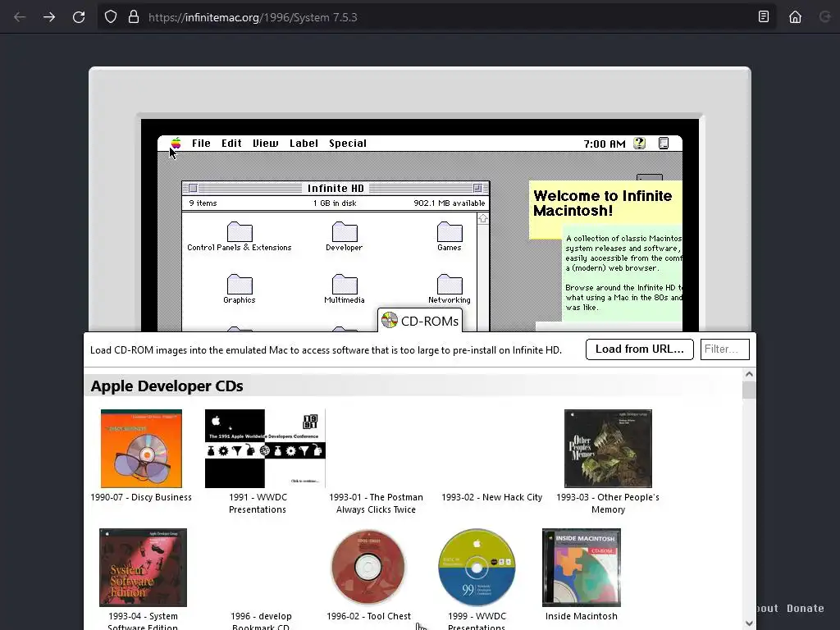The width and height of the screenshot is (840, 630).
Task: Click the Application switcher icon in menu bar
Action: 663,143
